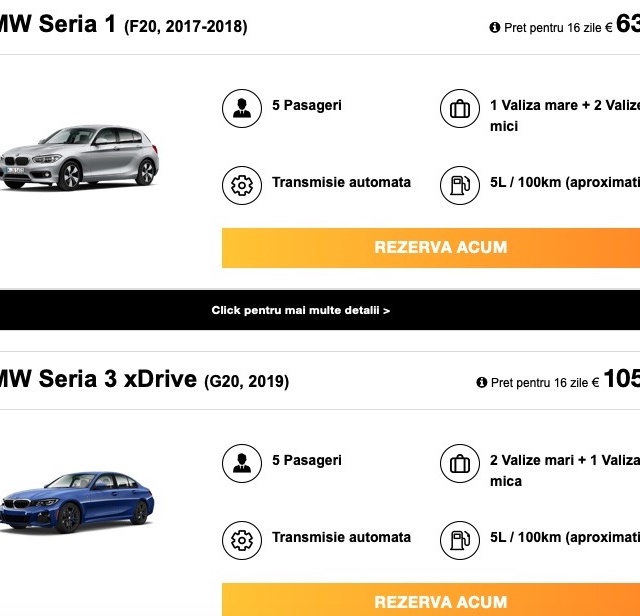
Task: Click luggage icon for BMW Seria 1
Action: 460,108
